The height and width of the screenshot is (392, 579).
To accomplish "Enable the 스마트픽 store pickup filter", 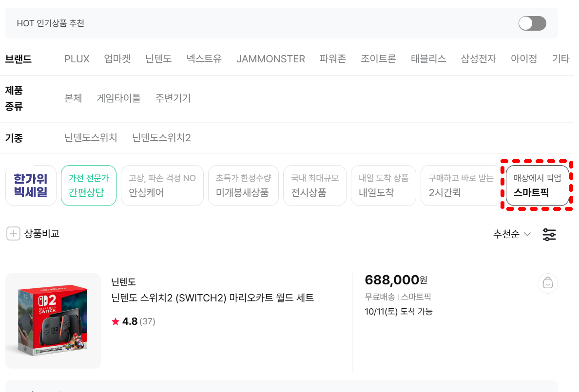I will coord(537,186).
